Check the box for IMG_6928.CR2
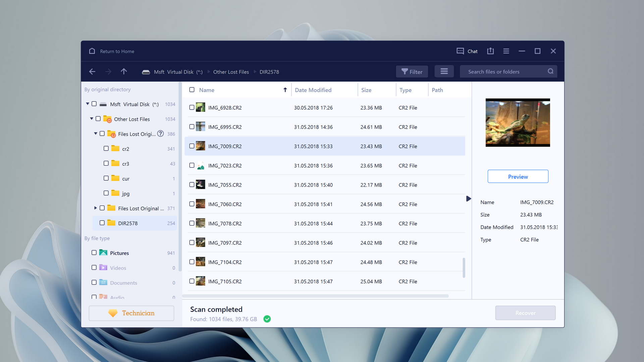 (192, 107)
